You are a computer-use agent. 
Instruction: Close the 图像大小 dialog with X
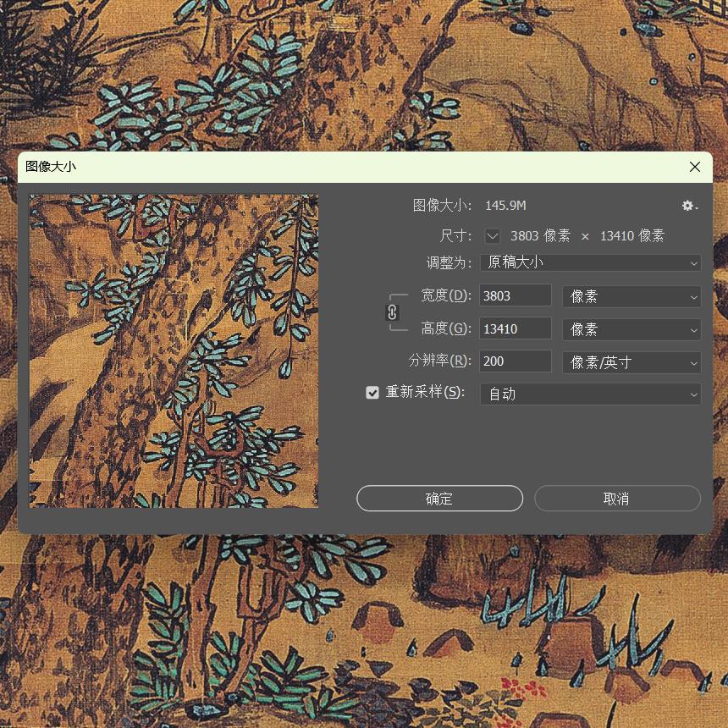tap(695, 167)
